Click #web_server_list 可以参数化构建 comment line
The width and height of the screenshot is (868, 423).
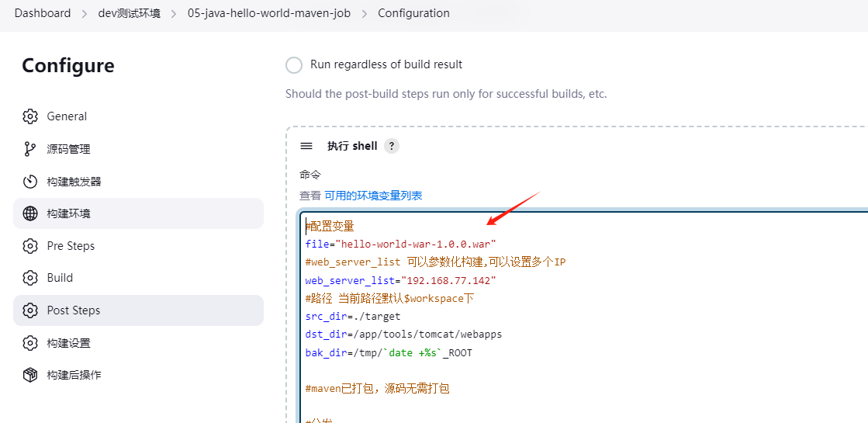436,262
